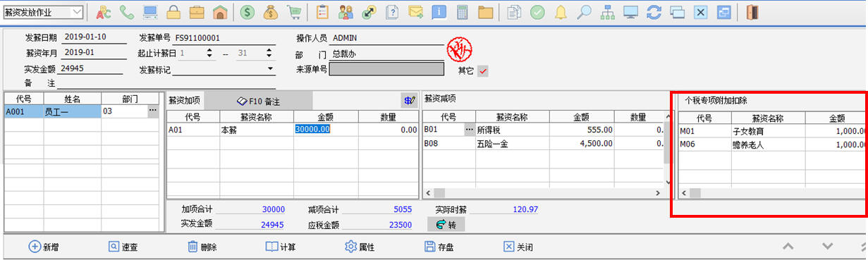Viewport: 868px width, 260px height.
Task: Select the 薪资加项 tab
Action: coord(185,101)
